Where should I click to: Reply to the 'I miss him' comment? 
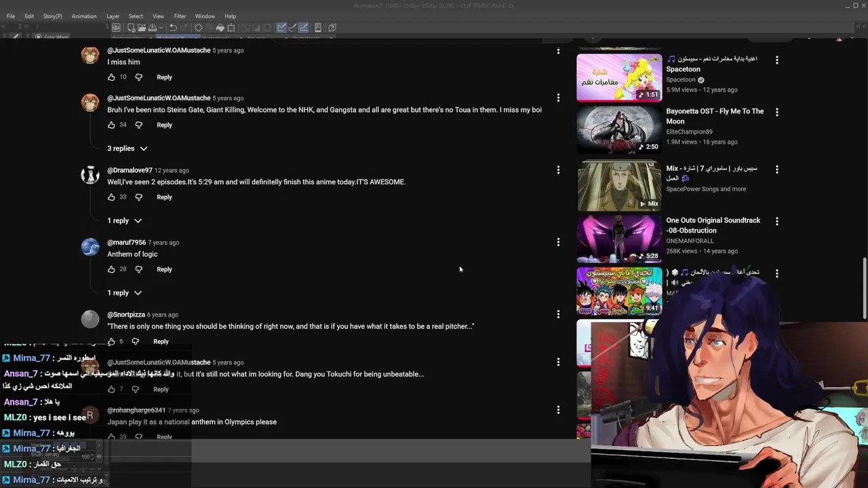coord(164,77)
